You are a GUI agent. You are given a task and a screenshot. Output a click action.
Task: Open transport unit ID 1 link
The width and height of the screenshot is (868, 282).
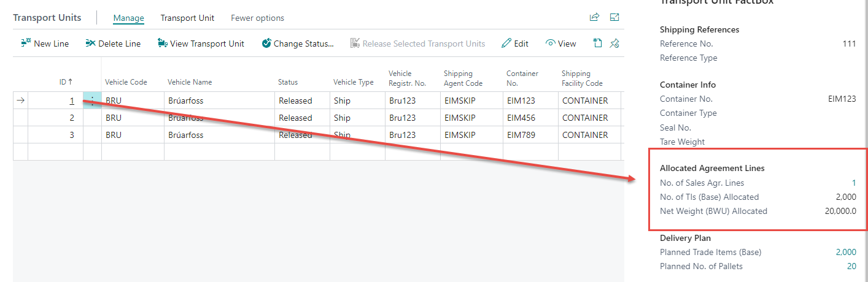72,101
